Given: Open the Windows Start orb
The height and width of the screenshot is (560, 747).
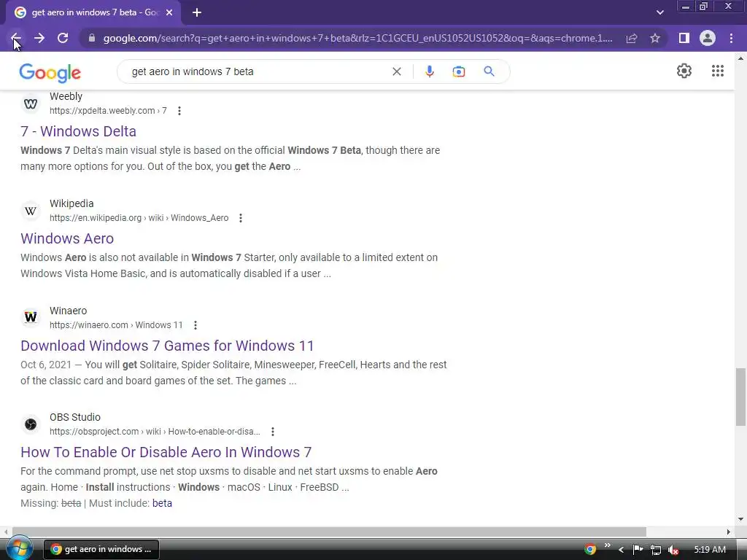Looking at the screenshot, I should (19, 548).
